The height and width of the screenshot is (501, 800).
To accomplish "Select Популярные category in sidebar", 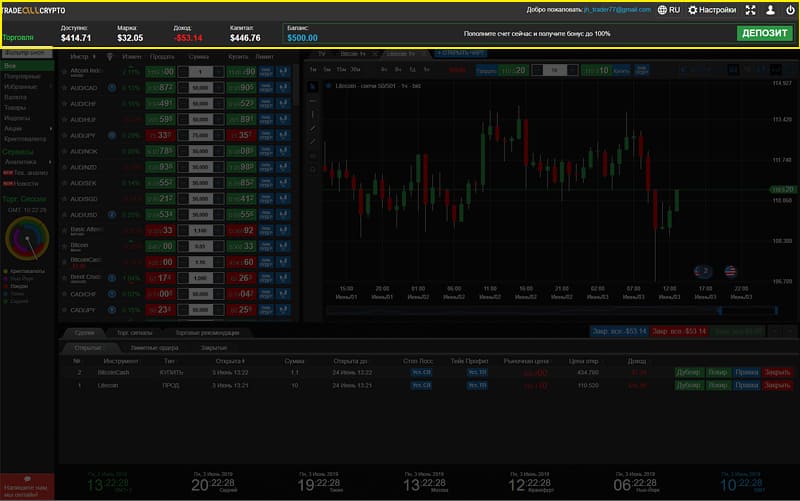I will pyautogui.click(x=21, y=76).
